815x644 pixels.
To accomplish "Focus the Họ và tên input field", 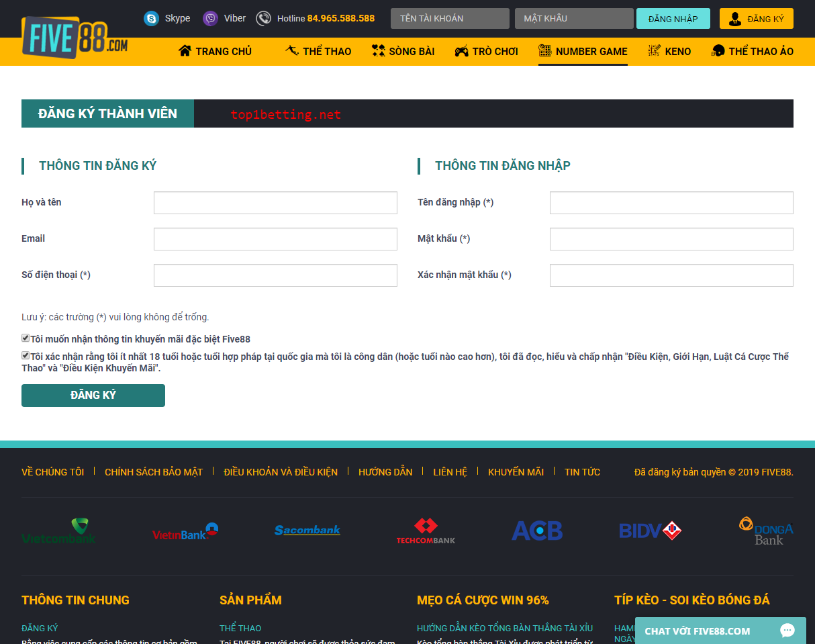I will [275, 203].
